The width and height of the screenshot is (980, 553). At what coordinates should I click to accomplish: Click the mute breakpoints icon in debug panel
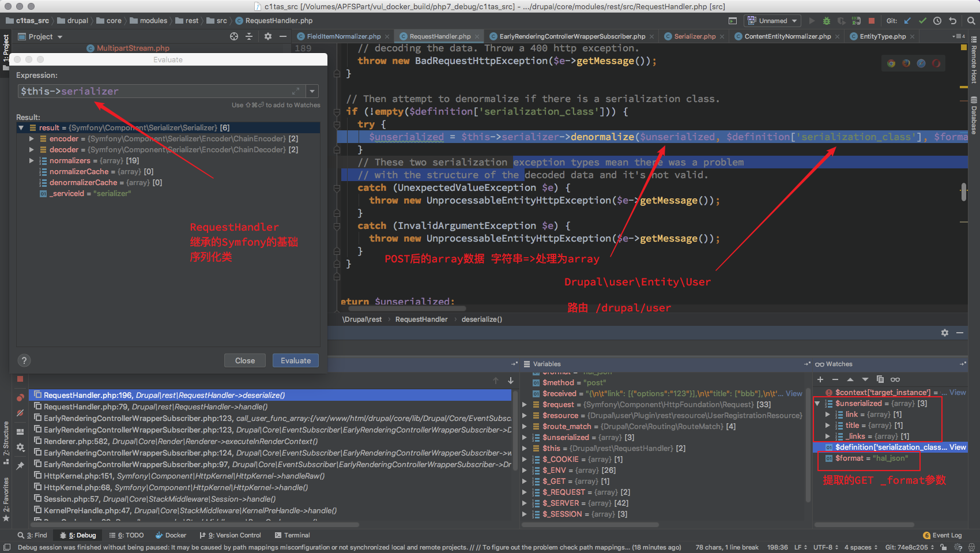coord(20,413)
